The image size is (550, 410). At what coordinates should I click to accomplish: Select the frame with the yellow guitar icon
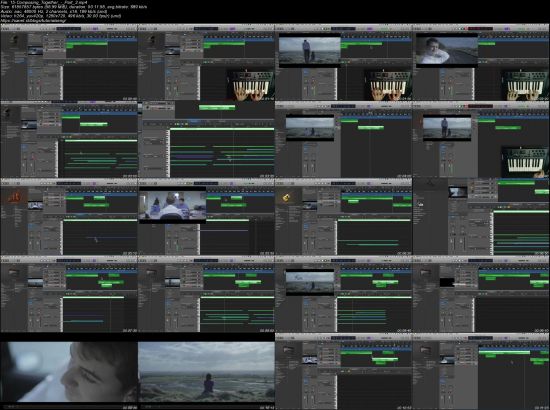(343, 217)
